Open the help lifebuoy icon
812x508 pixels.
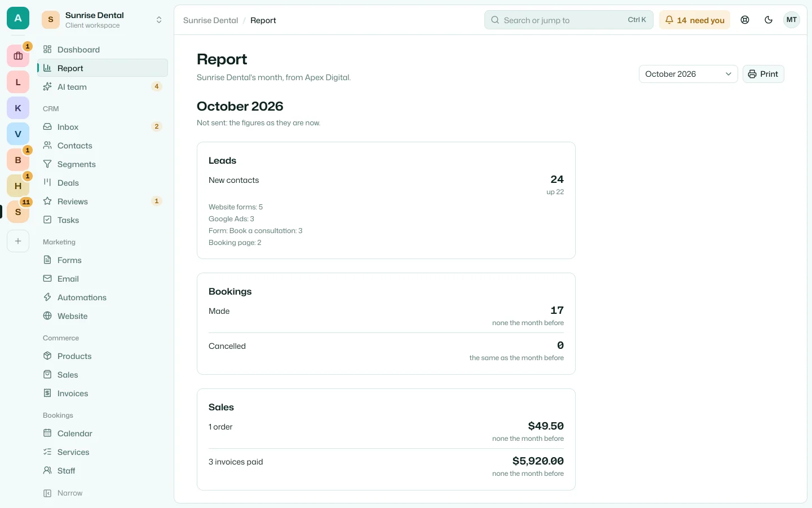[745, 20]
